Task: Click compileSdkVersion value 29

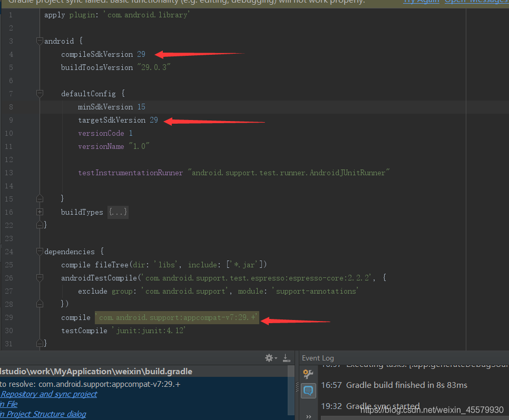Action: point(141,54)
